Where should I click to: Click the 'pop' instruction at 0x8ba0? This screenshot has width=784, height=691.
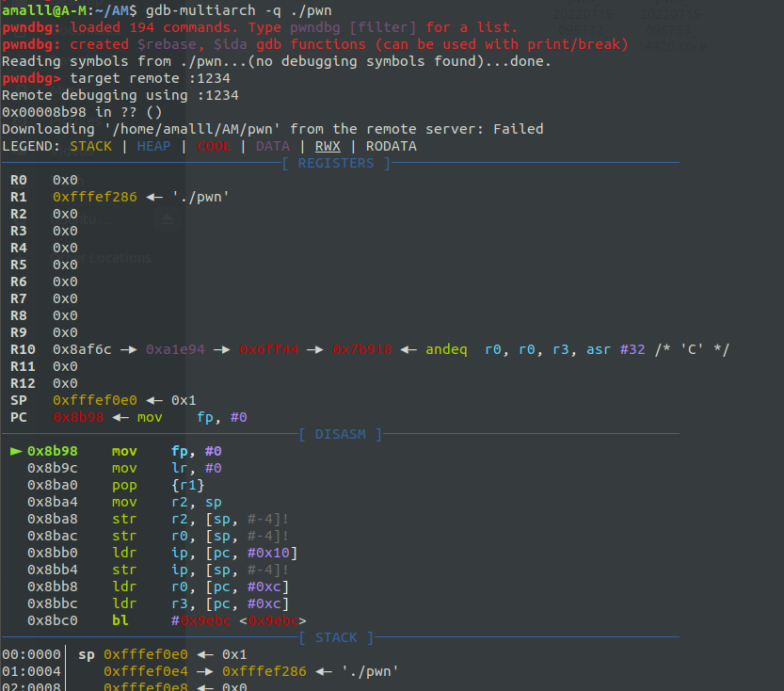click(124, 485)
